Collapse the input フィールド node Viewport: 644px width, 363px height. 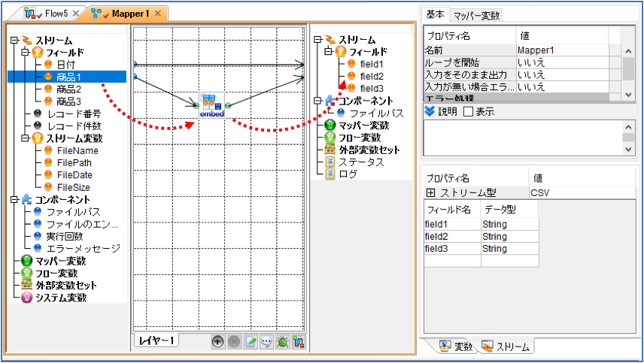(x=26, y=52)
